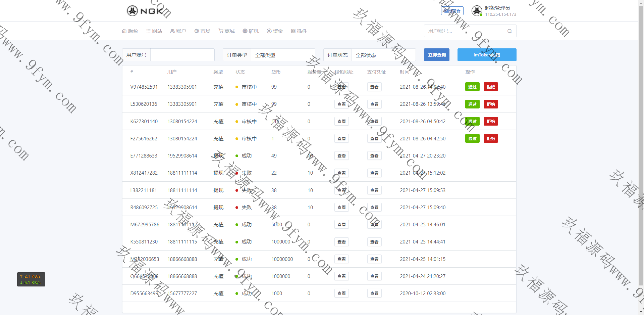Click the NGK logo icon
This screenshot has height=315, width=644.
[x=132, y=11]
